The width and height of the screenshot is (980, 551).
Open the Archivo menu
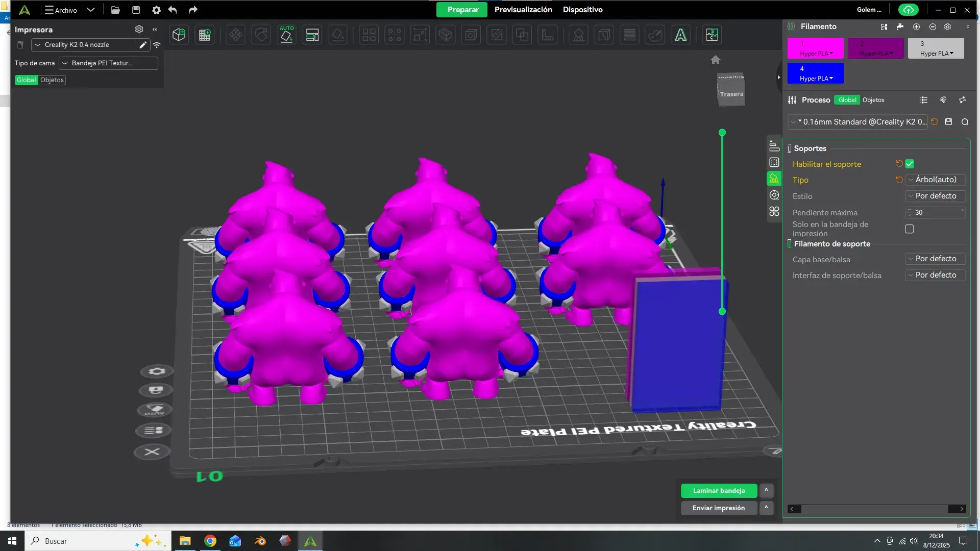[x=61, y=10]
